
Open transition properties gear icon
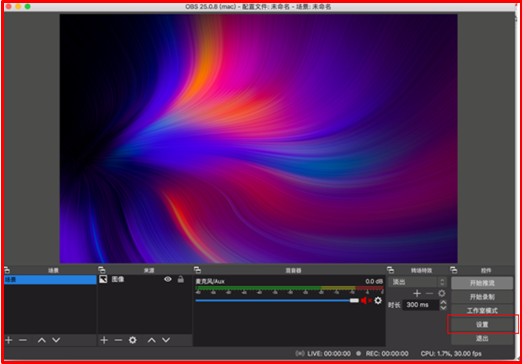click(x=442, y=294)
